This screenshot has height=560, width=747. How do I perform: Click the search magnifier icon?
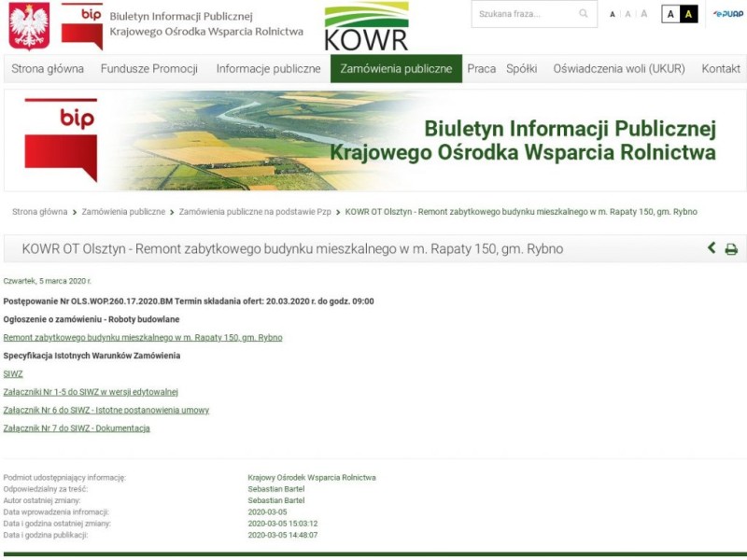tap(584, 14)
